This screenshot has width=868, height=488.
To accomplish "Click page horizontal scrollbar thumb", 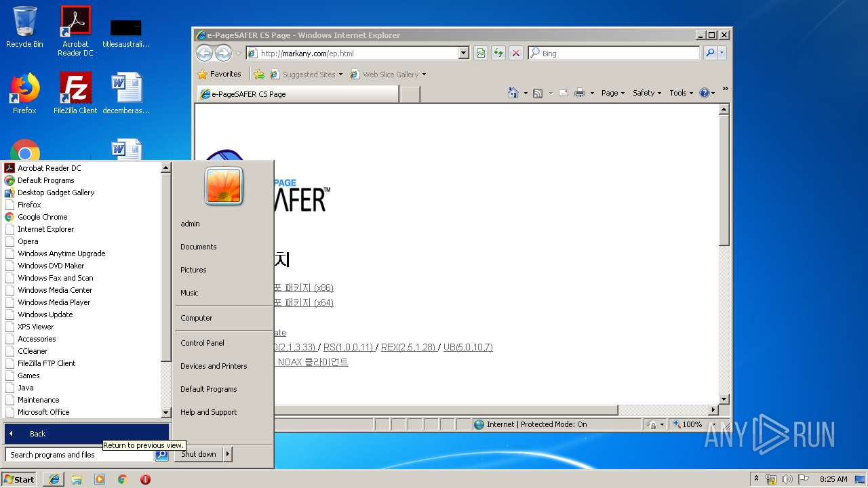I will coord(446,410).
